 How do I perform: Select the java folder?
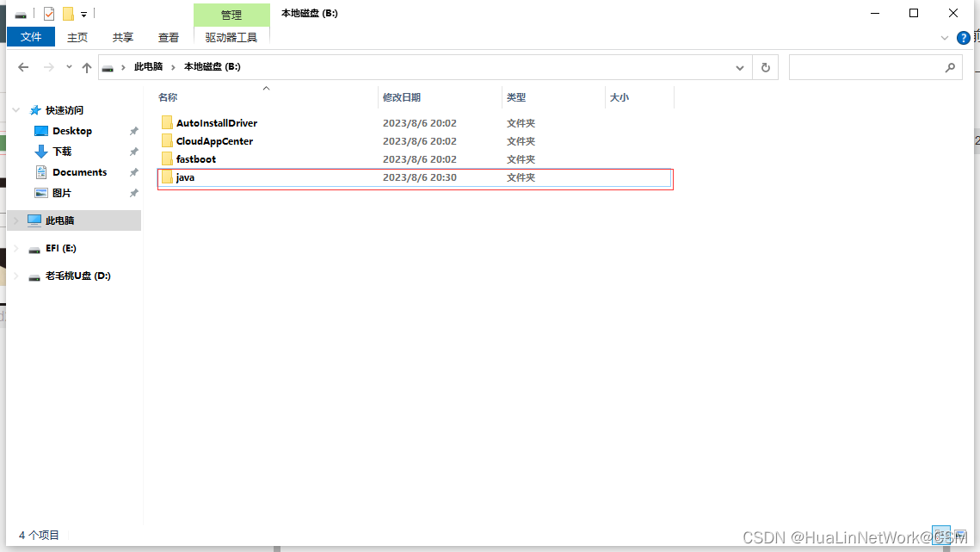pyautogui.click(x=185, y=177)
